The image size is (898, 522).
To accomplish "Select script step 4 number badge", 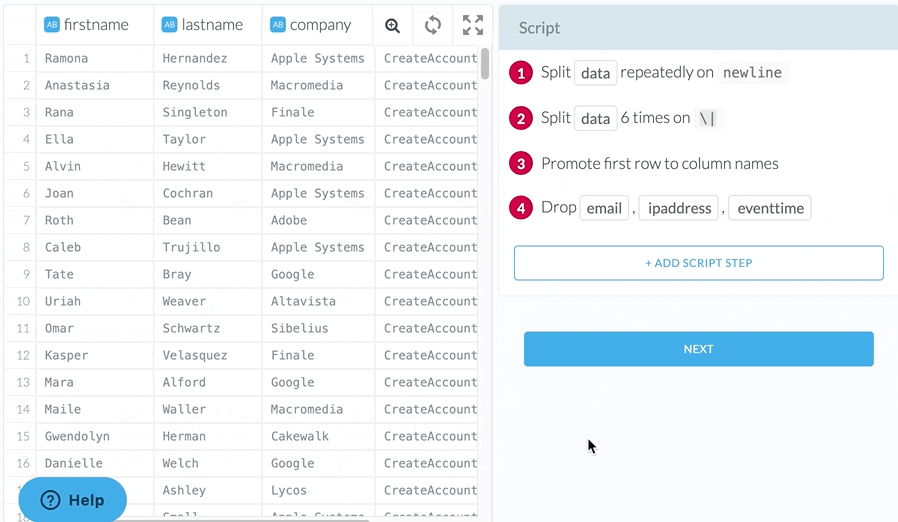I will tap(520, 208).
